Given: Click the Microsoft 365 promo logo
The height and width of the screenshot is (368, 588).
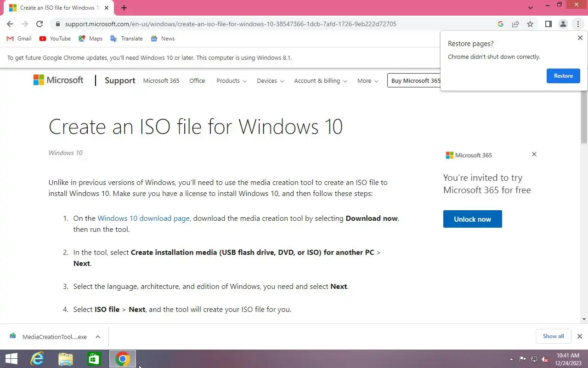Looking at the screenshot, I should [x=469, y=155].
